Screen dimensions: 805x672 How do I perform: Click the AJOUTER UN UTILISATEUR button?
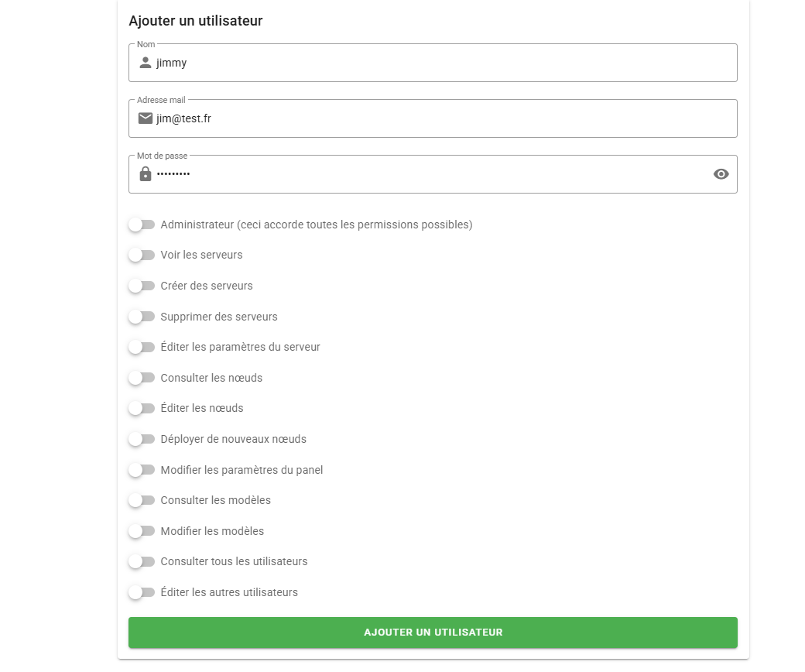coord(433,633)
